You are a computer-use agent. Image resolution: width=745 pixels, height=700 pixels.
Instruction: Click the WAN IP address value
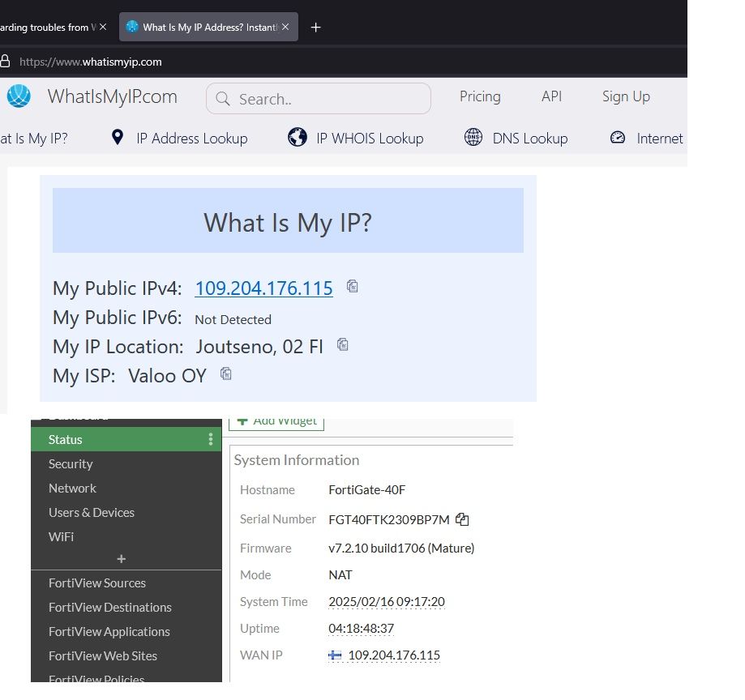tap(394, 655)
